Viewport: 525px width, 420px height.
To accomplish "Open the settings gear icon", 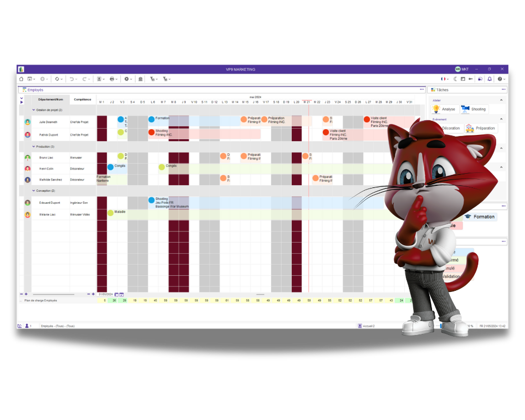I will pos(126,79).
